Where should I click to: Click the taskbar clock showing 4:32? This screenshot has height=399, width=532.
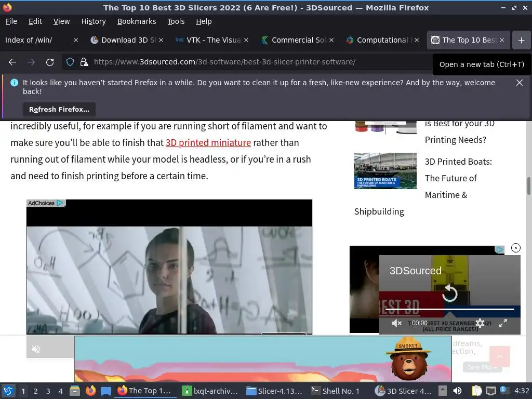522,391
